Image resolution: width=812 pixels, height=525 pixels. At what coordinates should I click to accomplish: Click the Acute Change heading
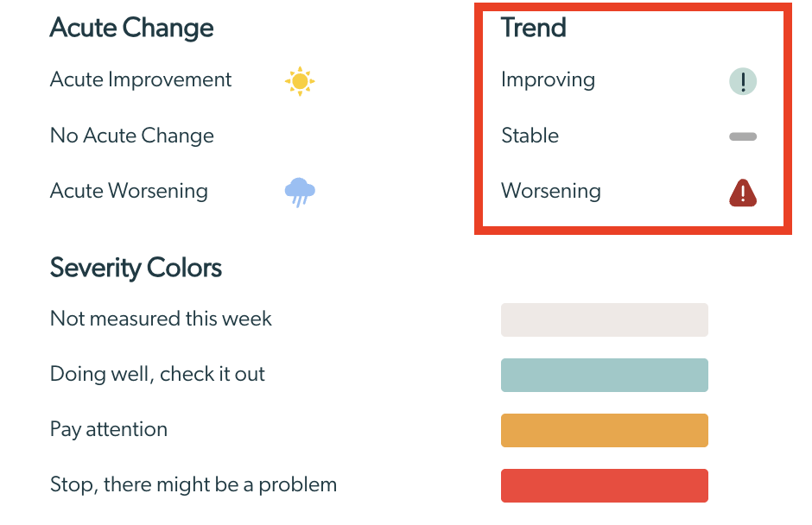[131, 28]
